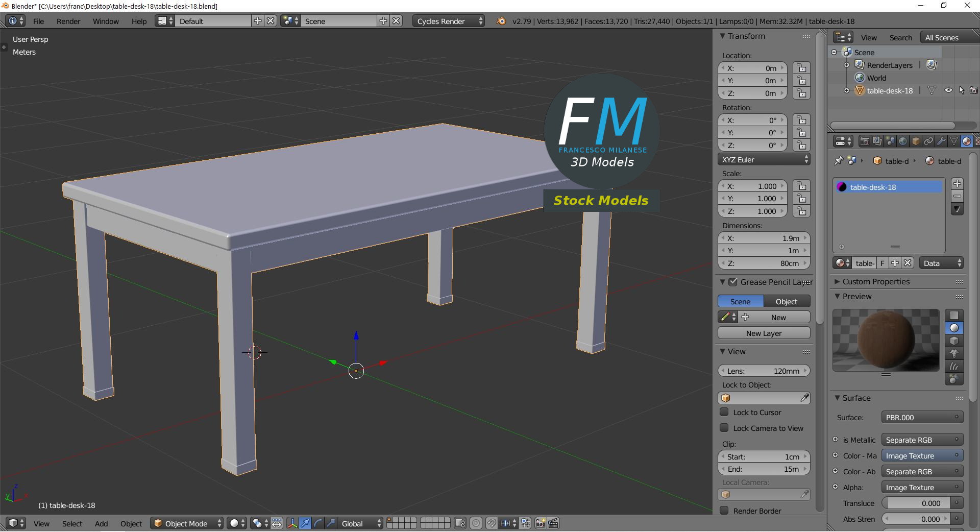
Task: Select the Texture properties tab (checker icon)
Action: pyautogui.click(x=978, y=141)
